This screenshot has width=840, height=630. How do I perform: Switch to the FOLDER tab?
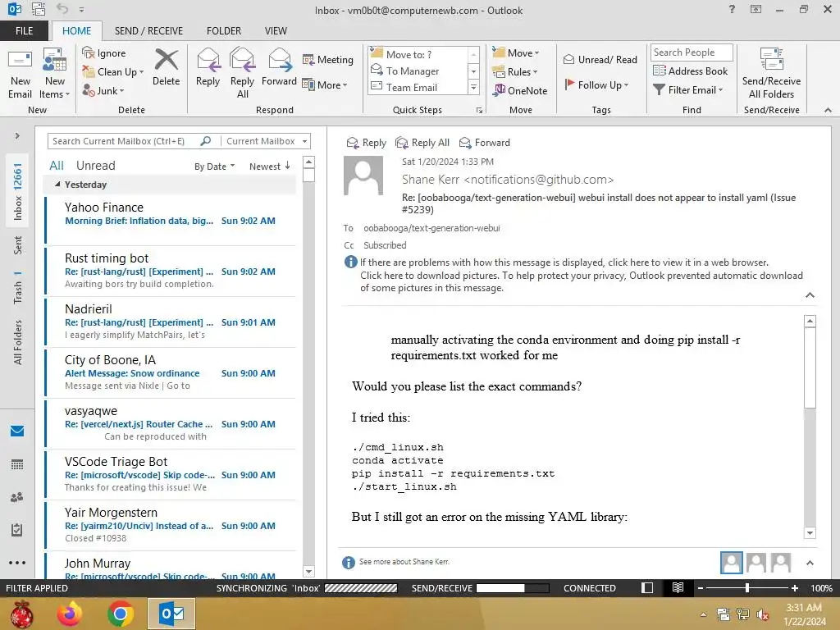[224, 30]
